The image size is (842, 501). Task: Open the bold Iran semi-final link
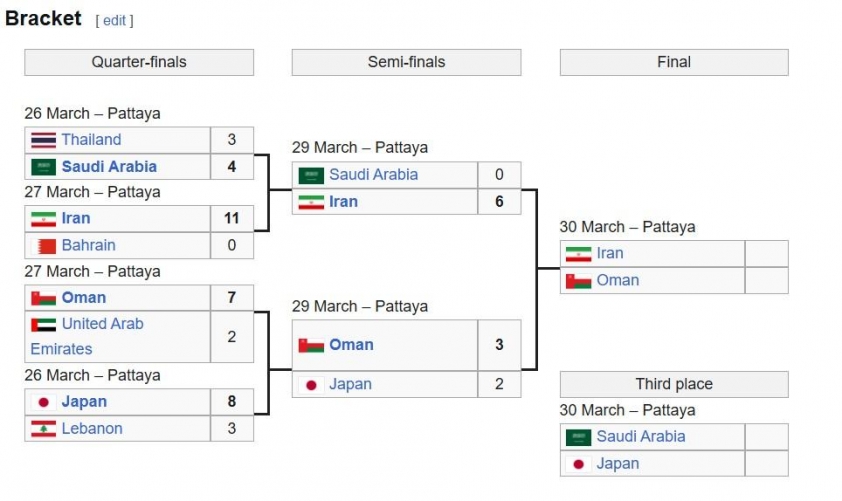343,202
